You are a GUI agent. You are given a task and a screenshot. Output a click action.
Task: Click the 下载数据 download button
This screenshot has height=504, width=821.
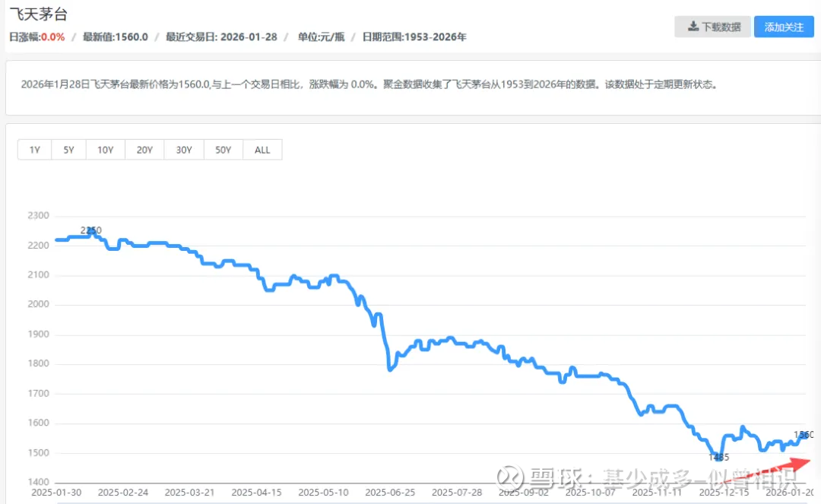712,27
